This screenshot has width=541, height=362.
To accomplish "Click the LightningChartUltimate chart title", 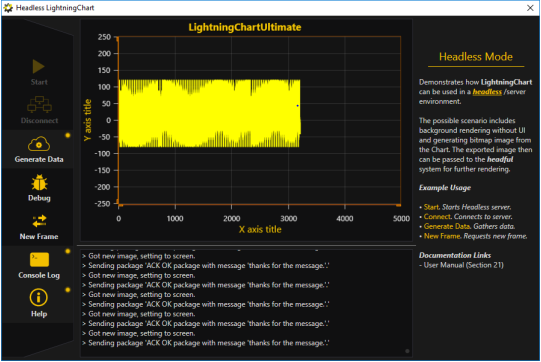I will tap(245, 27).
